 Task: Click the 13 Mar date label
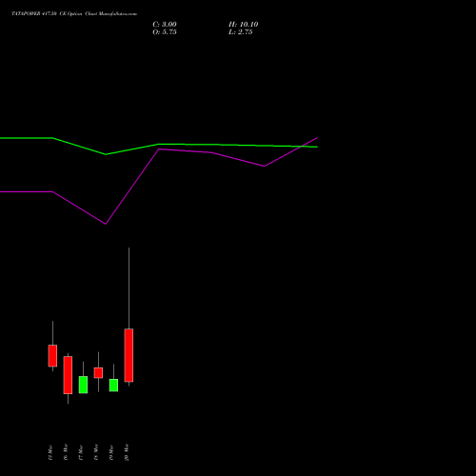coord(50,452)
